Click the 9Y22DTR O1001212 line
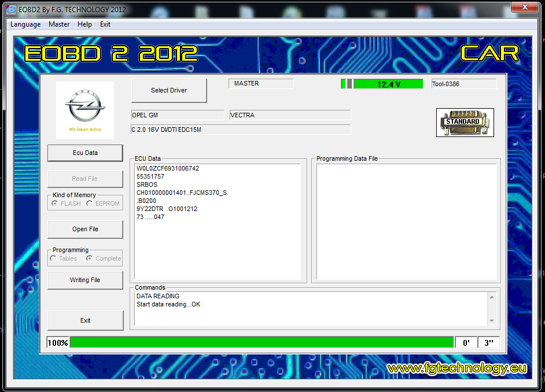Viewport: 545px width, 392px height. tap(167, 209)
